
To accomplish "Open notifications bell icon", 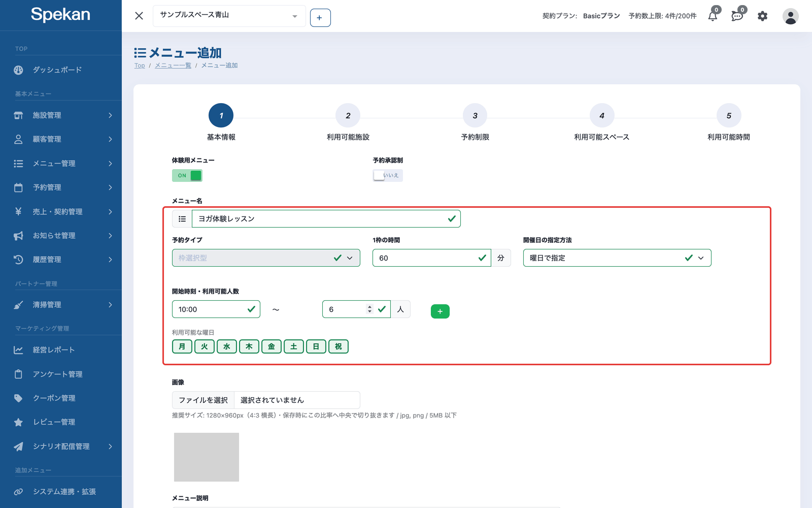I will point(713,16).
